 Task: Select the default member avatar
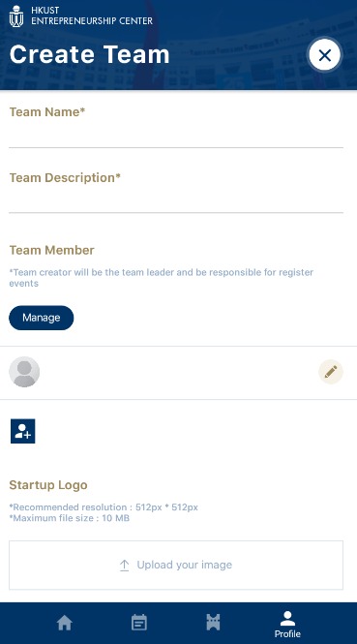pos(24,372)
